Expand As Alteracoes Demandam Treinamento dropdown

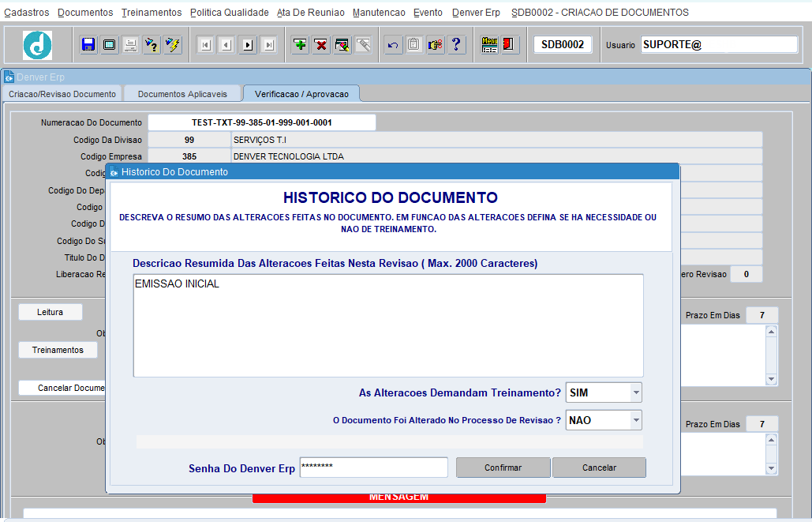tap(636, 392)
